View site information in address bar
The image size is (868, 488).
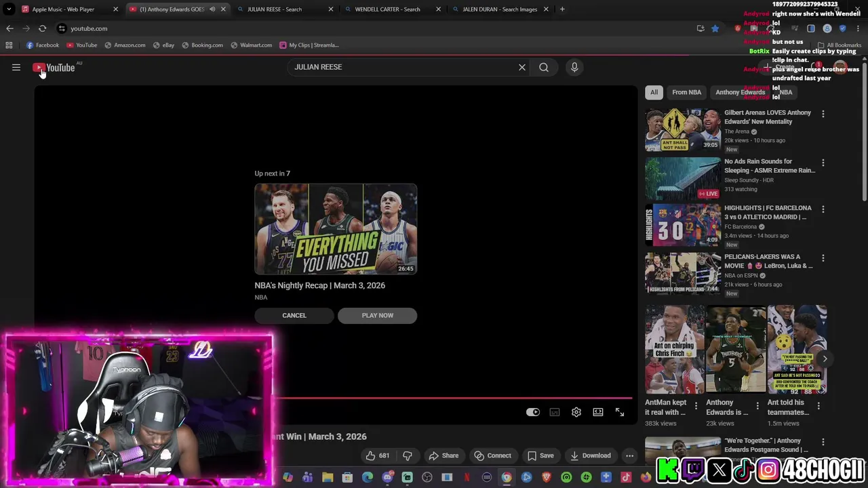click(x=62, y=28)
